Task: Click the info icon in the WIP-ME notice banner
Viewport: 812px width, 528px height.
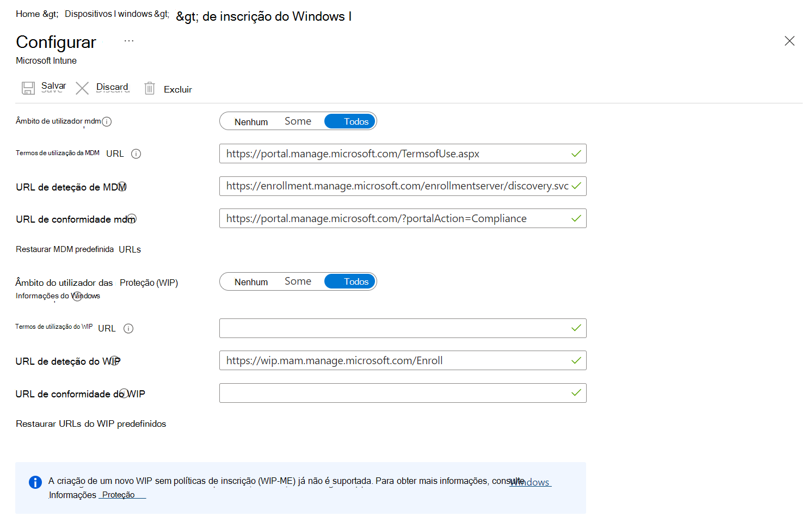Action: (x=35, y=482)
